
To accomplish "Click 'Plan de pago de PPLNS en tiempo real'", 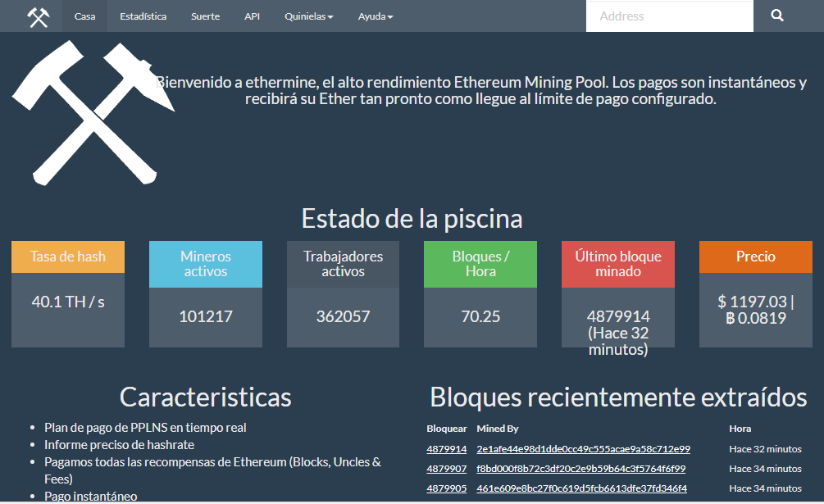I will [x=145, y=428].
